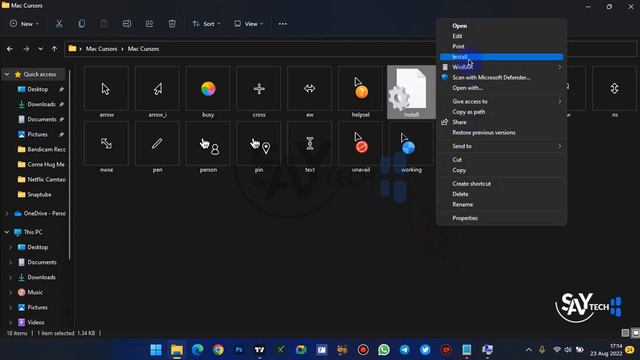Select the busy cursor file
Image resolution: width=640 pixels, height=360 pixels.
[x=208, y=93]
